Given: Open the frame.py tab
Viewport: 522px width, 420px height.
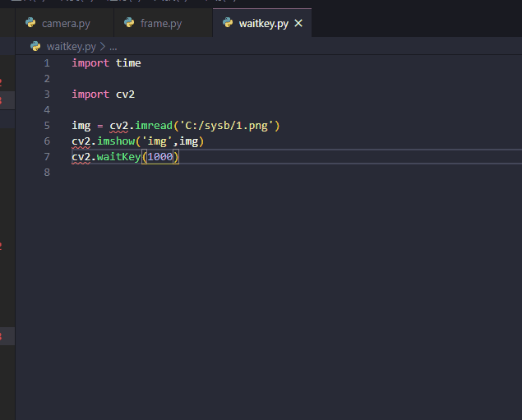Looking at the screenshot, I should (163, 23).
